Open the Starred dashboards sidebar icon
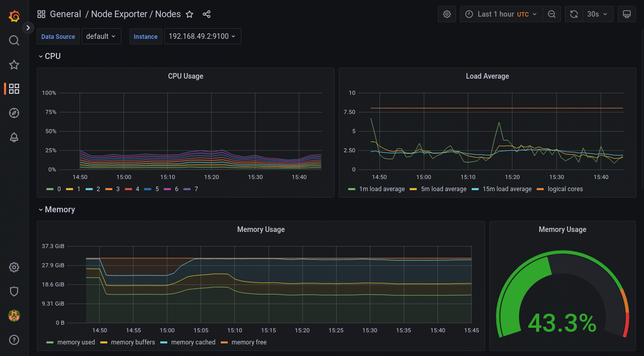This screenshot has width=644, height=356. (x=14, y=65)
